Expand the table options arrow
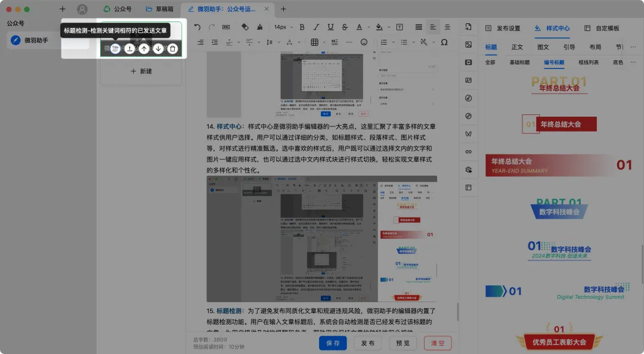 (324, 42)
